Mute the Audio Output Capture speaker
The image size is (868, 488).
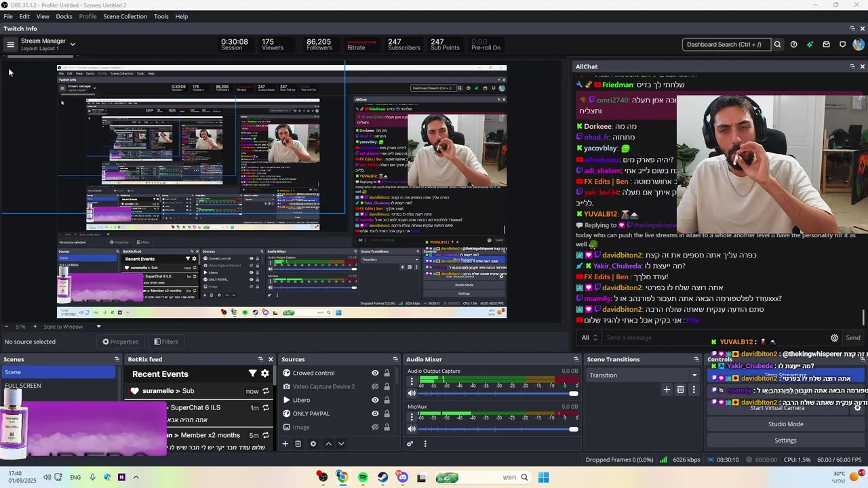point(411,393)
